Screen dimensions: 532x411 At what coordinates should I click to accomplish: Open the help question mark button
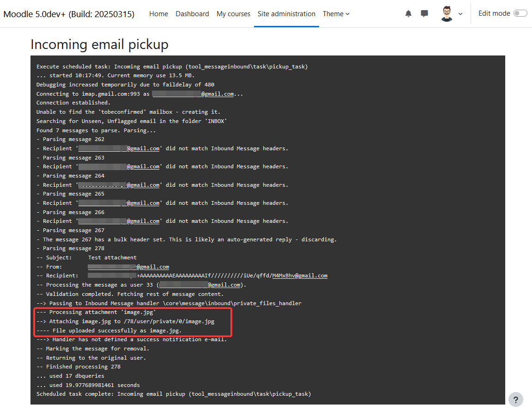coord(515,399)
